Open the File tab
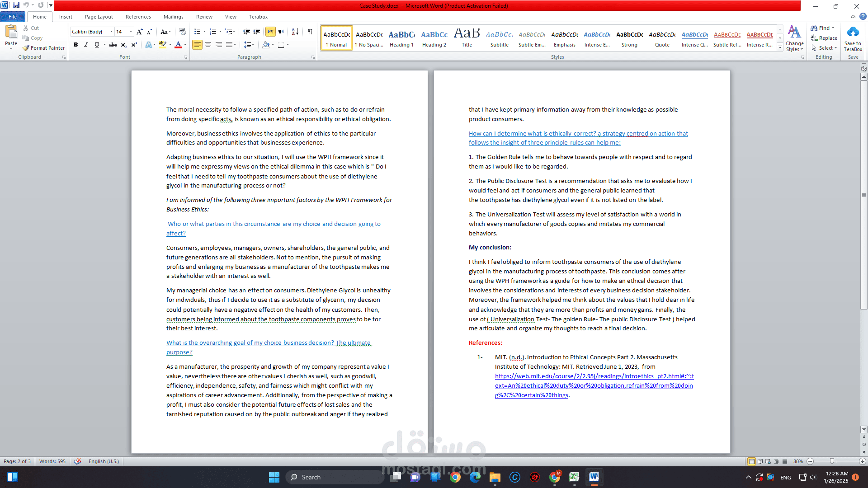Screen dimensions: 868x488 point(13,17)
